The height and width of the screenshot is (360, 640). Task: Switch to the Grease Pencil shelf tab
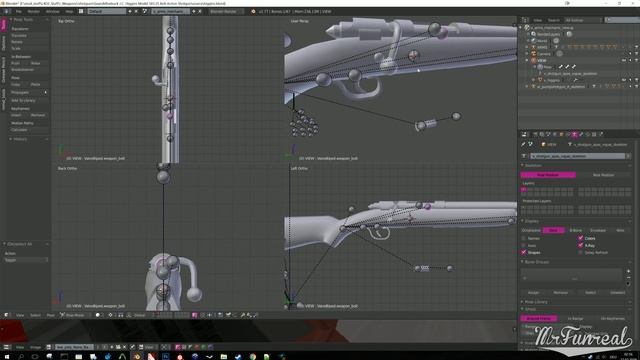(x=4, y=70)
